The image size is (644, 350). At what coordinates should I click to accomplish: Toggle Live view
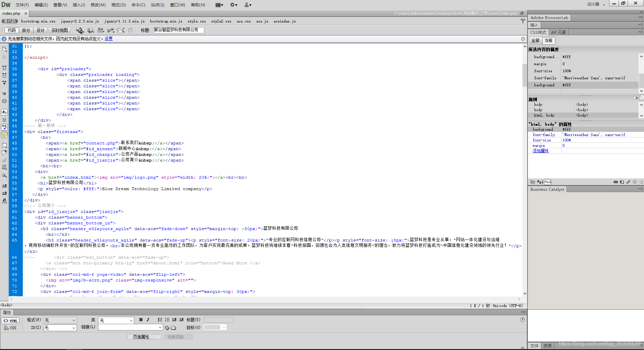(x=59, y=30)
